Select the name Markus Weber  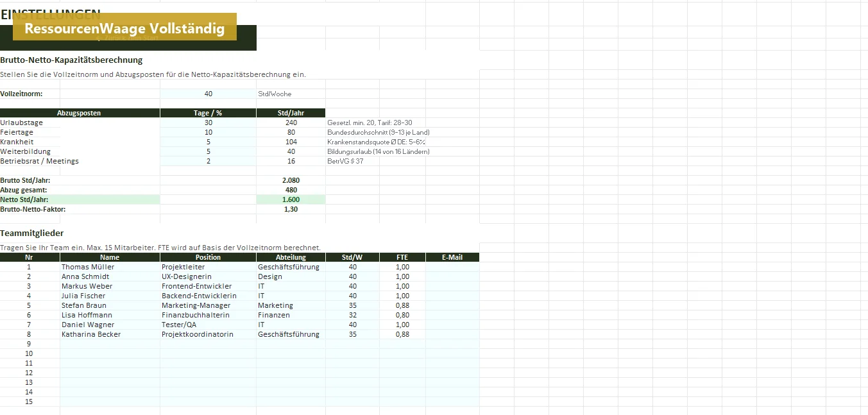(110, 286)
